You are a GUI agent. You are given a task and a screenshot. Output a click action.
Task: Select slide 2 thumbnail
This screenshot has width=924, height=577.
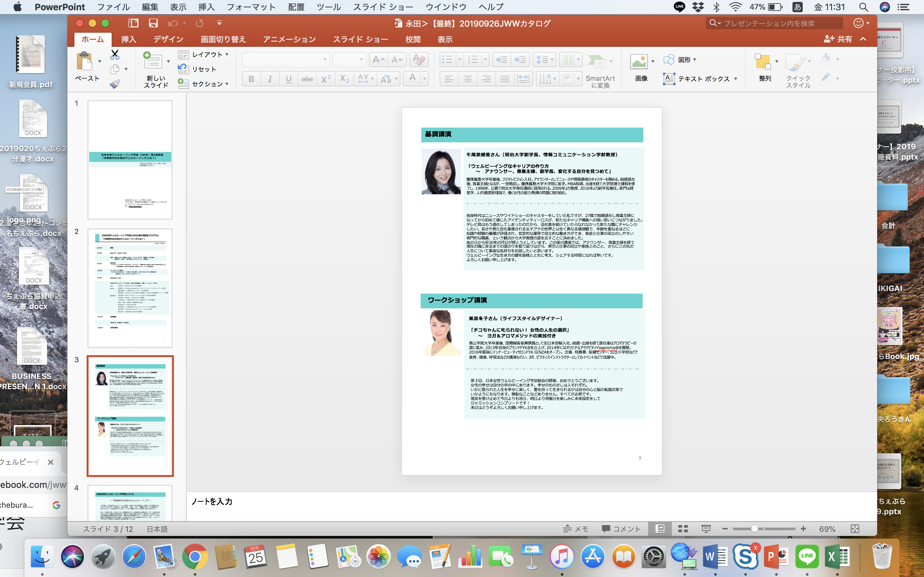(x=130, y=288)
